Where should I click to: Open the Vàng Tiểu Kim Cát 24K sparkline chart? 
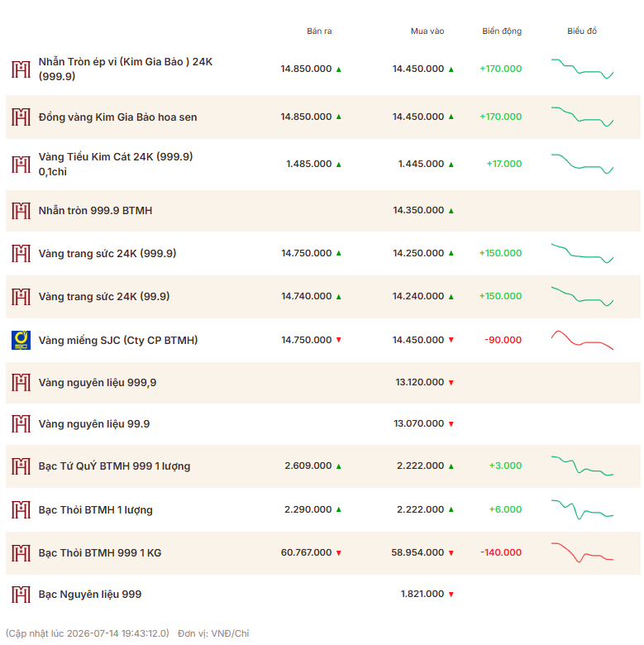click(x=582, y=164)
